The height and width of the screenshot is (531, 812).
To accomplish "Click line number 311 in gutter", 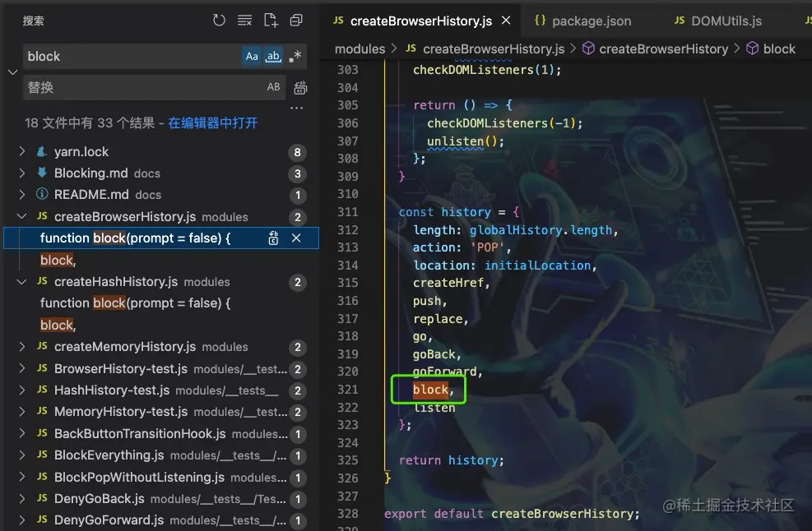I will pos(347,212).
